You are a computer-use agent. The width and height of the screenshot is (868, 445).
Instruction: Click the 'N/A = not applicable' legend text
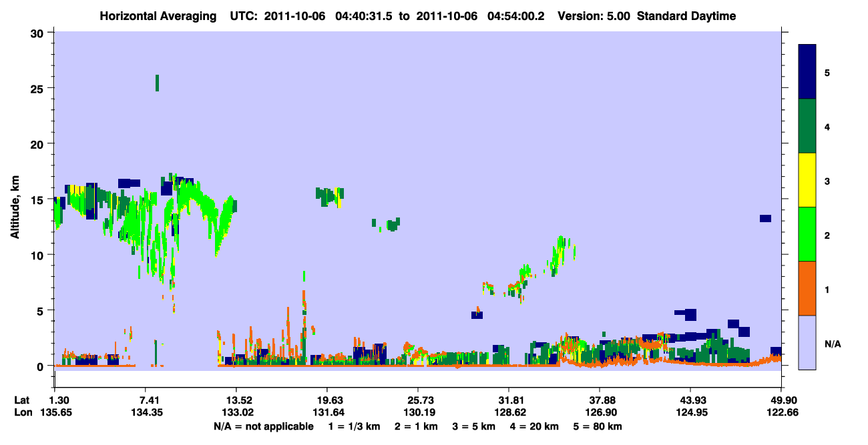264,426
